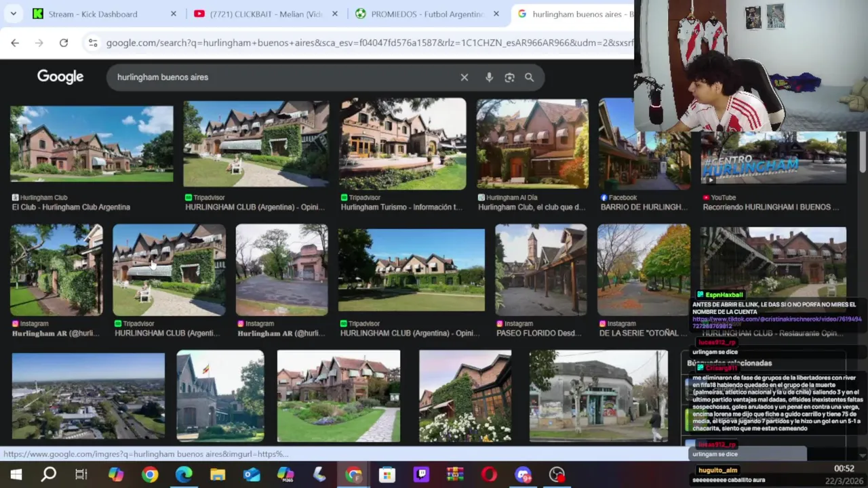Click 'Hurlingham Club, el club que d...' caption
This screenshot has height=488, width=868.
click(x=532, y=207)
